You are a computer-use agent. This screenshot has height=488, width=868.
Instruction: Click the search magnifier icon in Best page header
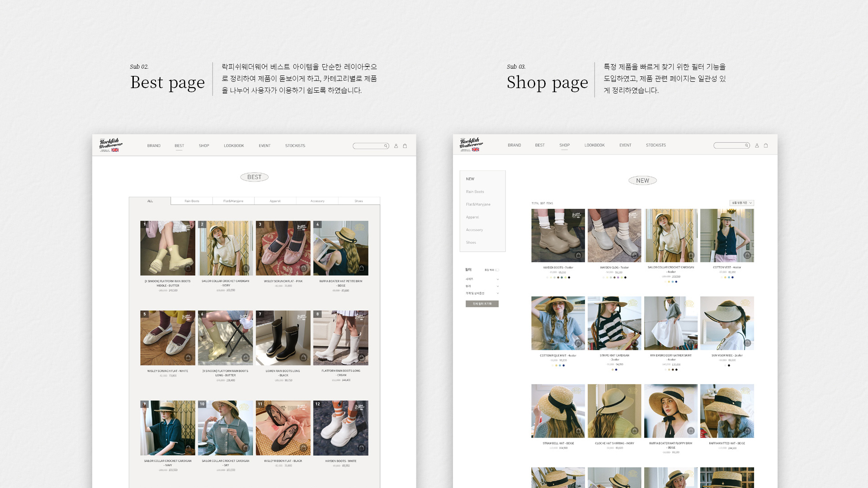[386, 146]
